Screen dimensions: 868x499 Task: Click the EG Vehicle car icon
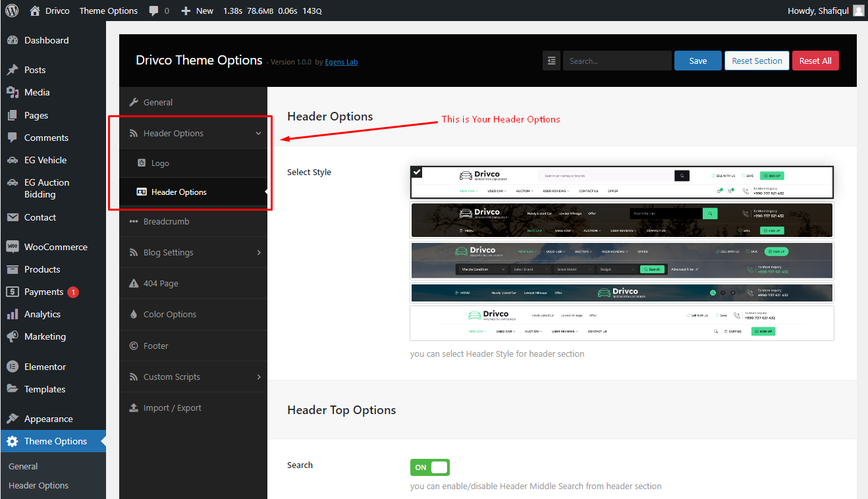[x=13, y=160]
